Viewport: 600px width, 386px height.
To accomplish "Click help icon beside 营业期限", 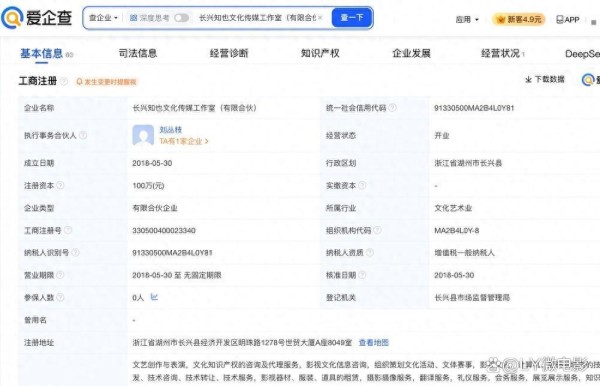I will click(60, 275).
